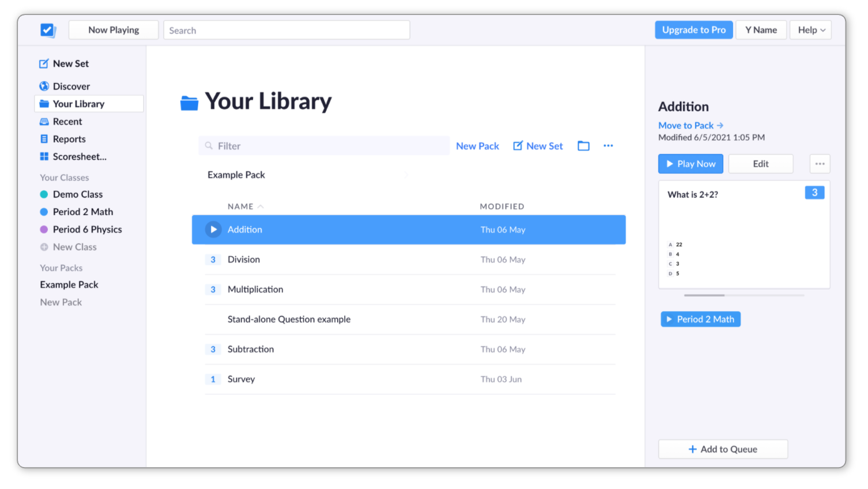Screen dimensions: 868x489
Task: Open the more options button beside Edit
Action: pos(820,164)
